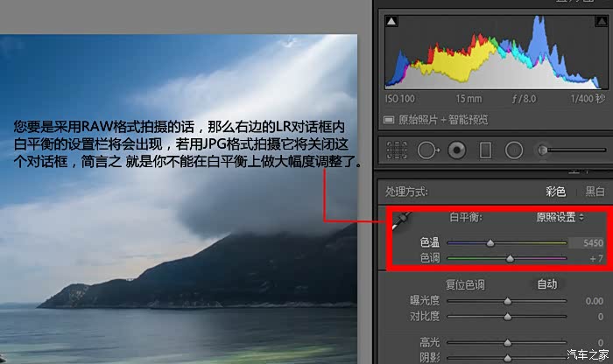Viewport: 613px width, 364px height.
Task: Click the histogram graph
Action: click(x=497, y=52)
